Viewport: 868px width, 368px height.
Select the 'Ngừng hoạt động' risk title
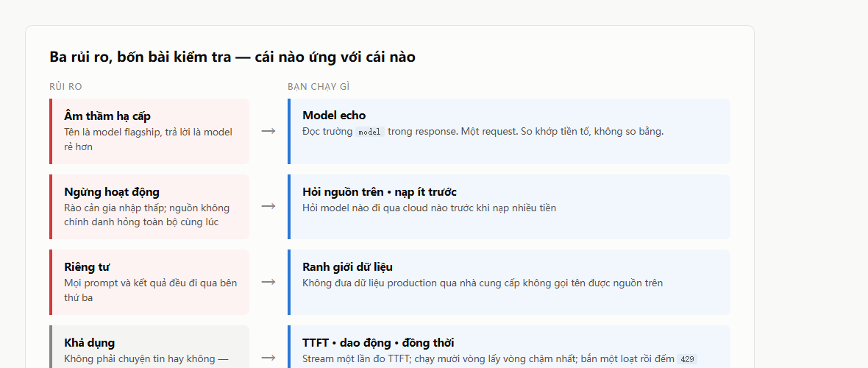pos(112,192)
